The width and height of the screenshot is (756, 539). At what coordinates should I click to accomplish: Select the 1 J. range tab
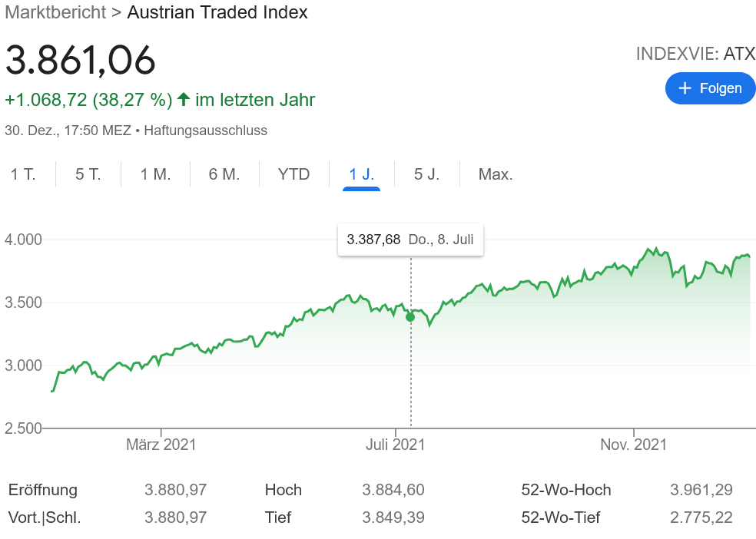[362, 174]
